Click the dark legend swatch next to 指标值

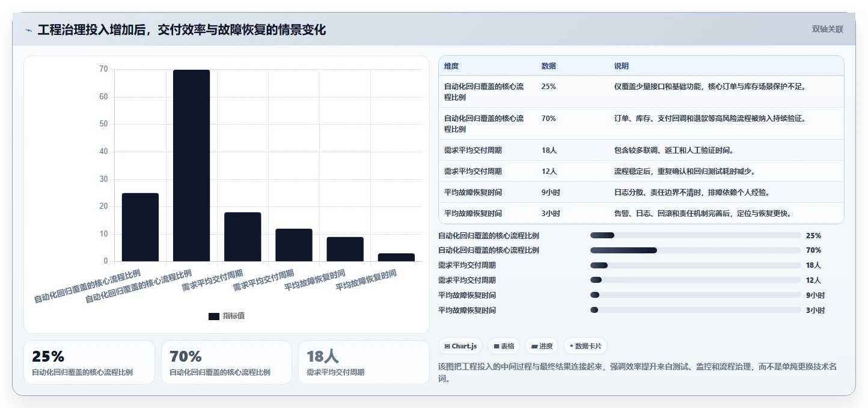point(214,317)
